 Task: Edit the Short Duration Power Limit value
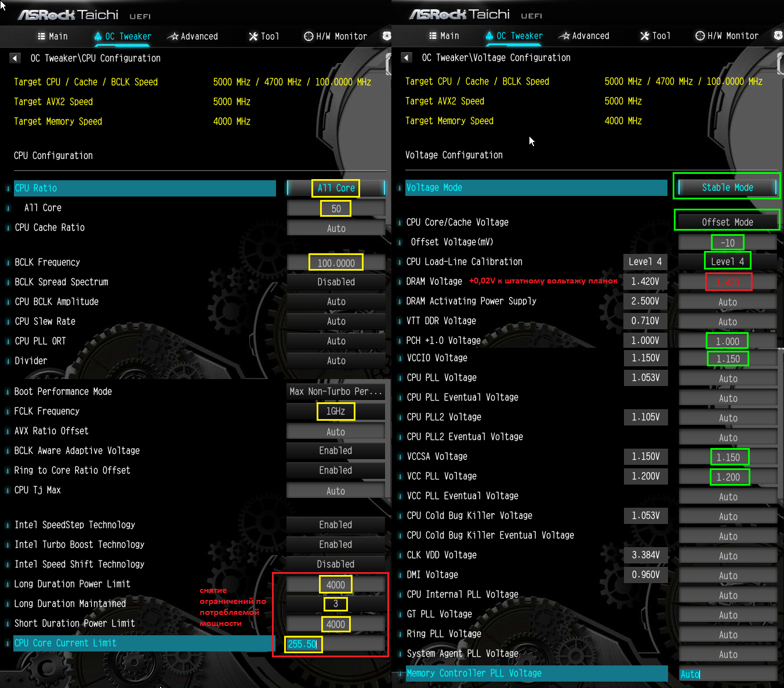click(336, 624)
